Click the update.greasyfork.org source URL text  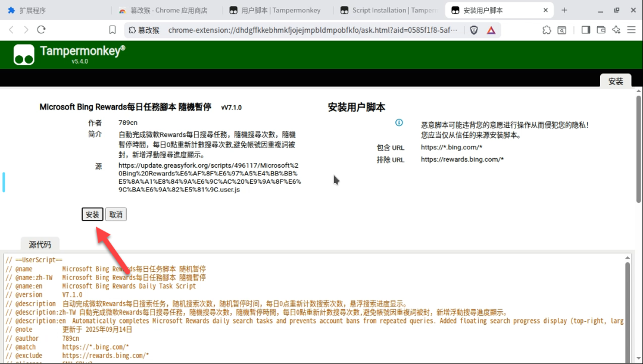[x=210, y=178]
